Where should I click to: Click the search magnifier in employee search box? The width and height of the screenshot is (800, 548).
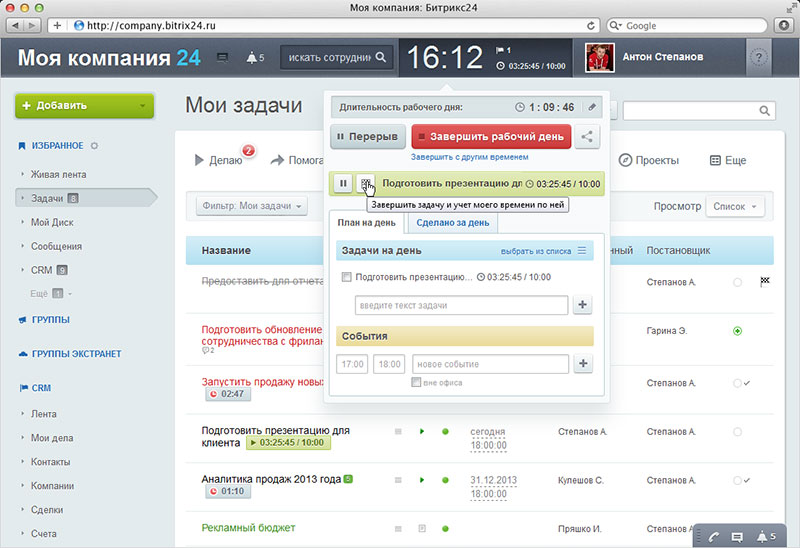tap(381, 57)
